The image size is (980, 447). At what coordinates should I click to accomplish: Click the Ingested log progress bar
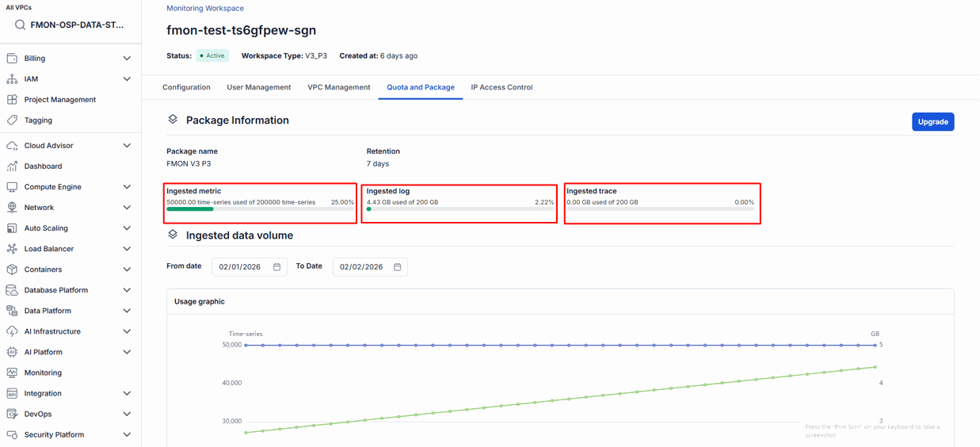point(460,209)
